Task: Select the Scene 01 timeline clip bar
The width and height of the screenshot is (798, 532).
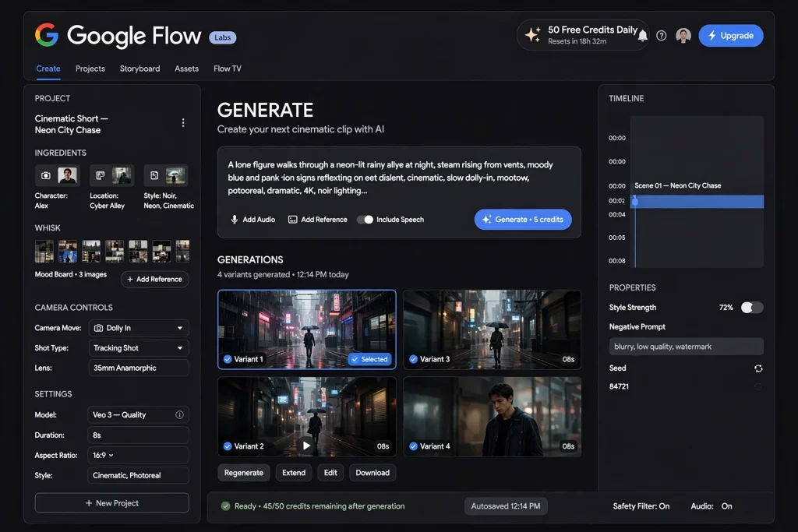Action: pyautogui.click(x=697, y=202)
